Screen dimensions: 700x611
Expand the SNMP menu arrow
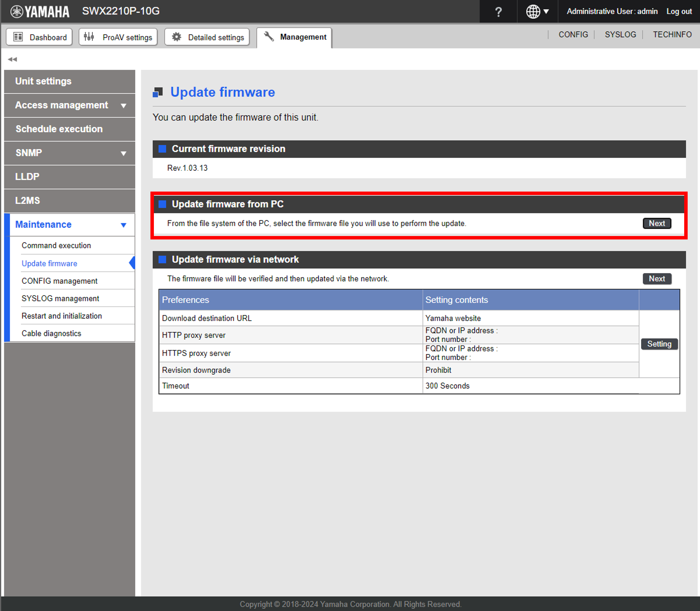click(124, 154)
